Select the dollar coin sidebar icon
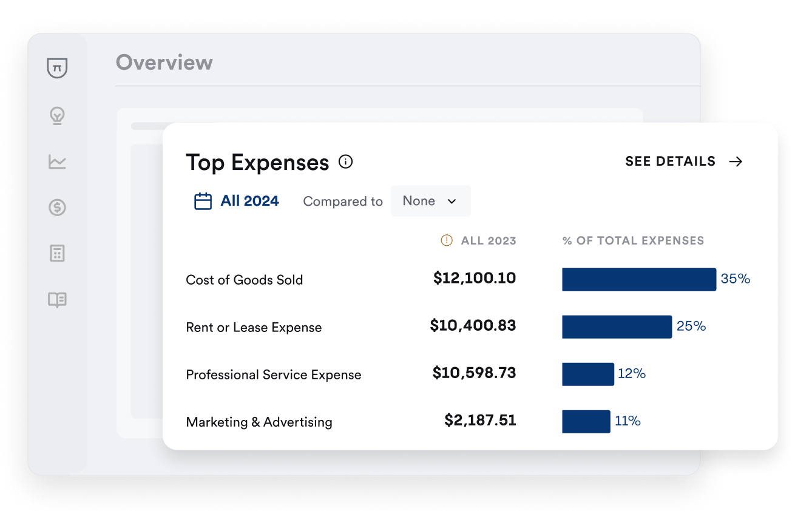The width and height of the screenshot is (812, 511). click(57, 208)
